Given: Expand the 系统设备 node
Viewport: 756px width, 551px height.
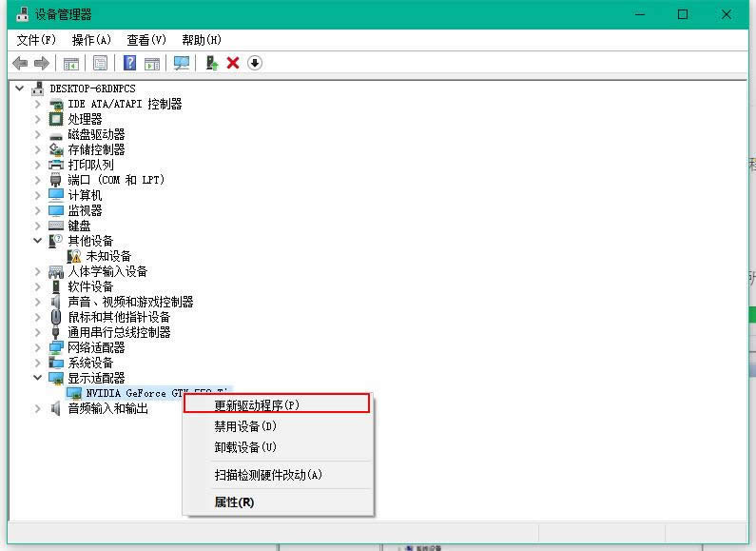Looking at the screenshot, I should tap(38, 363).
